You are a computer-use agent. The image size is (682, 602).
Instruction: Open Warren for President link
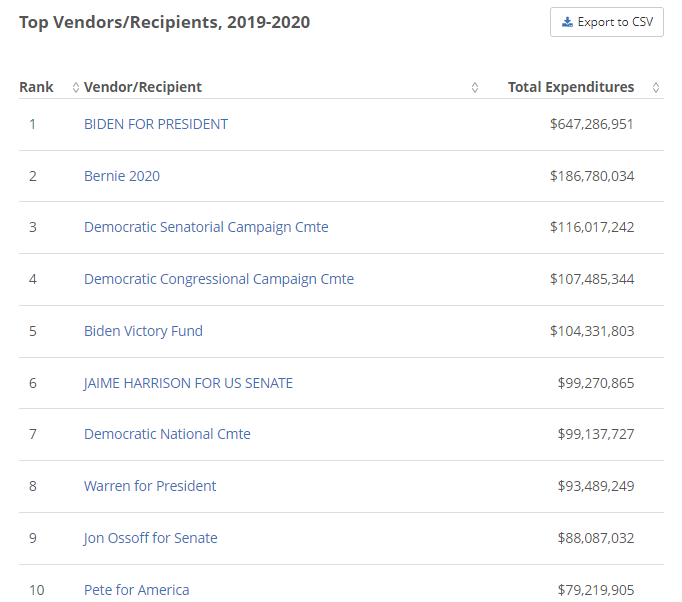click(x=150, y=485)
